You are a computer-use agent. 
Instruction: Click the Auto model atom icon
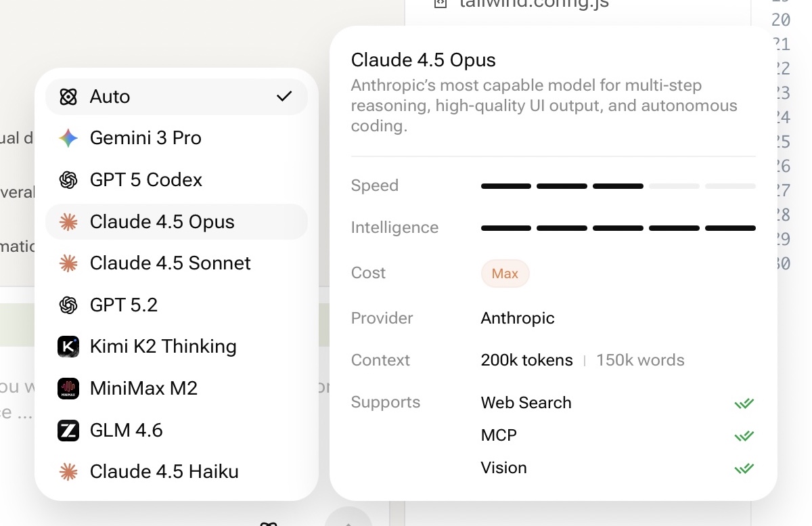pos(68,97)
